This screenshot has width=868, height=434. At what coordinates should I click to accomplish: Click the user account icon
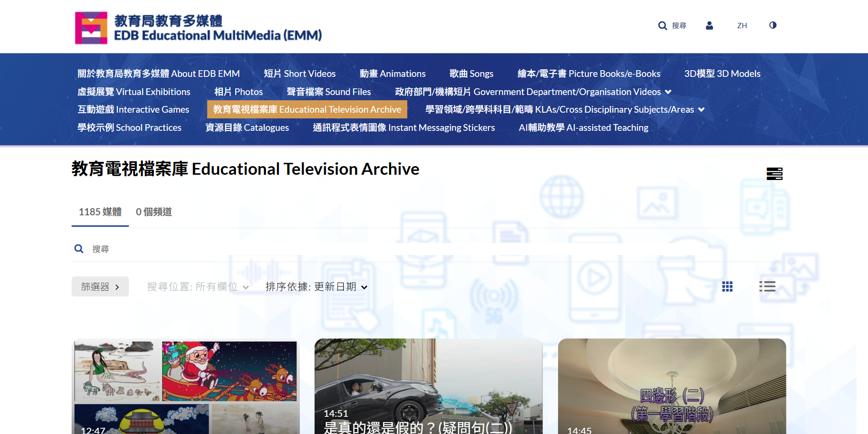click(709, 26)
